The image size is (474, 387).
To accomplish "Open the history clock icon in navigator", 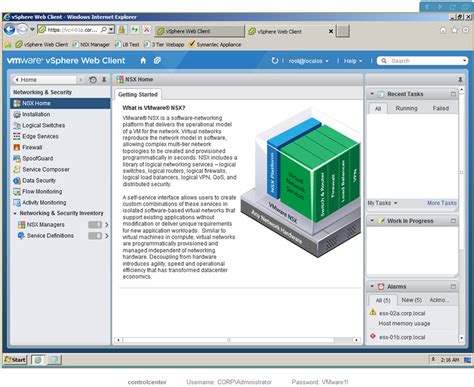I will (x=93, y=80).
